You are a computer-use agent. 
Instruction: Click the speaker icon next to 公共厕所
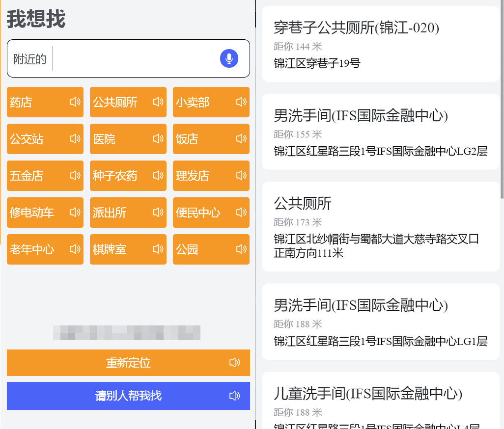(x=158, y=102)
